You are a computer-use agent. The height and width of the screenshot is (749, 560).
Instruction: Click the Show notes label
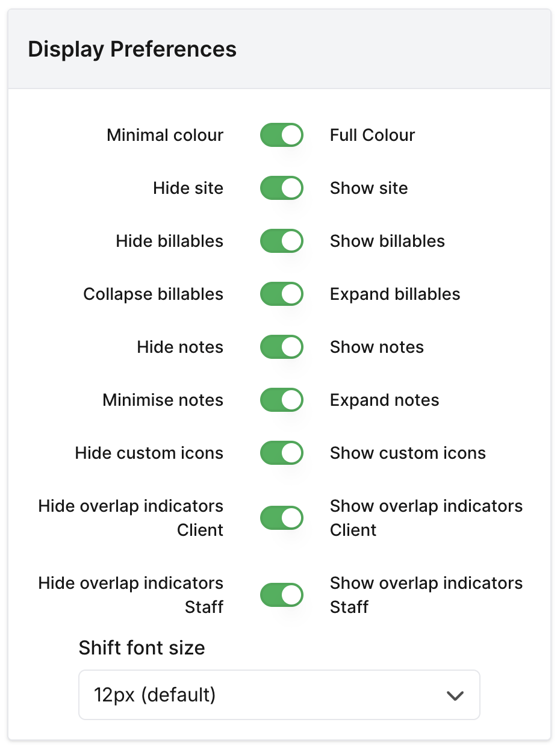[376, 347]
